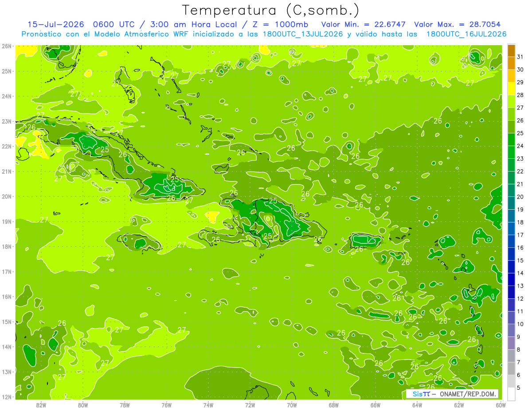This screenshot has height=411, width=532.
Task: Click the '19N' latitude label
Action: [x=7, y=221]
